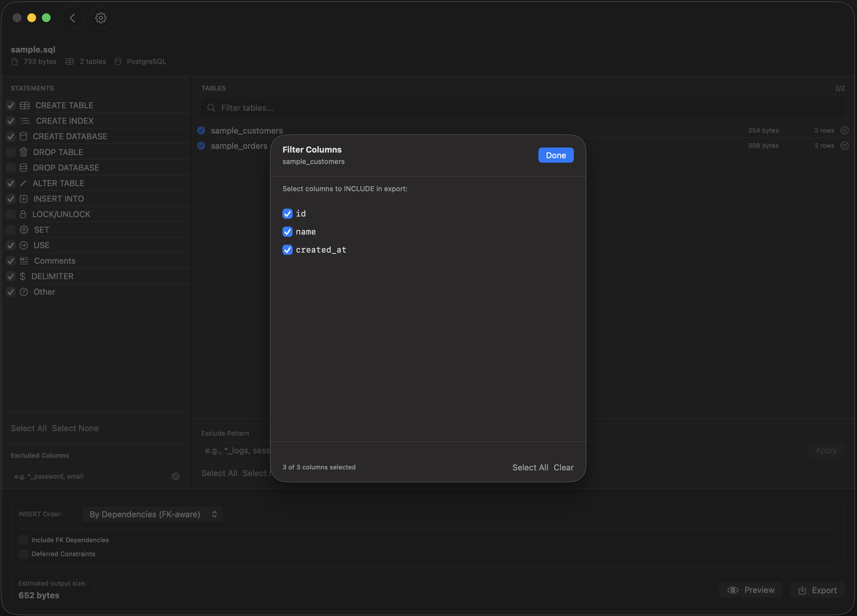Click the trash icon beside DROP TABLE
Screen dimensions: 857x616
[24, 152]
